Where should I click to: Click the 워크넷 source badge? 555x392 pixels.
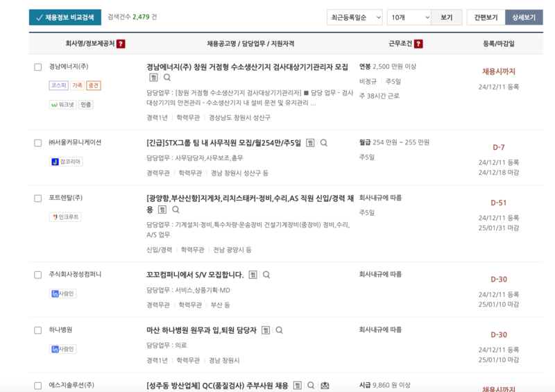pos(62,105)
